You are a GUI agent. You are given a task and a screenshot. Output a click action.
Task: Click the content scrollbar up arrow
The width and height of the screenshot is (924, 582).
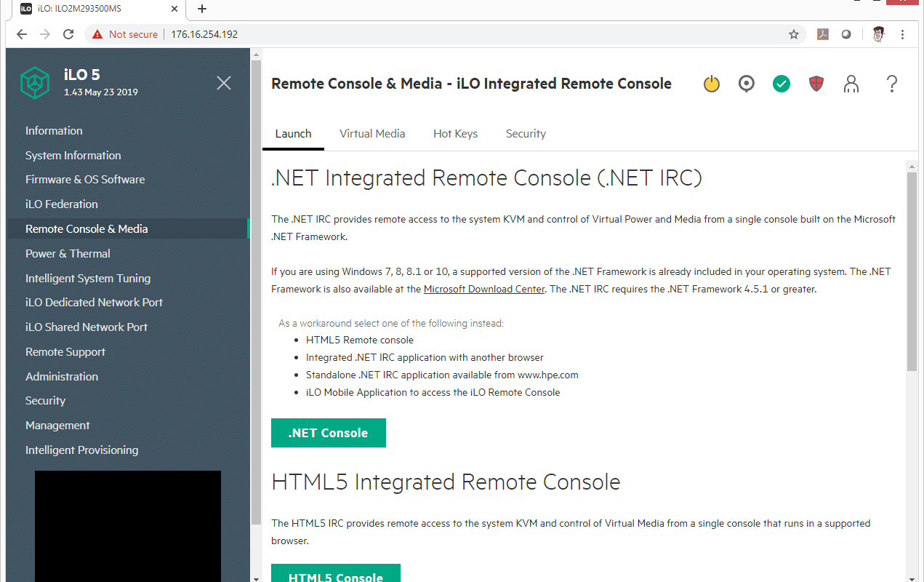point(912,165)
